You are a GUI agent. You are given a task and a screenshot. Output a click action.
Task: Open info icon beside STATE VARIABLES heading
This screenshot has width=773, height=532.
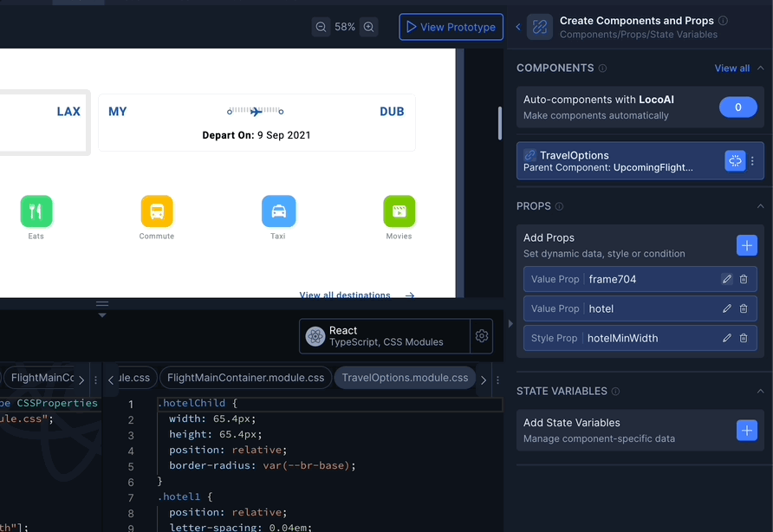(615, 392)
